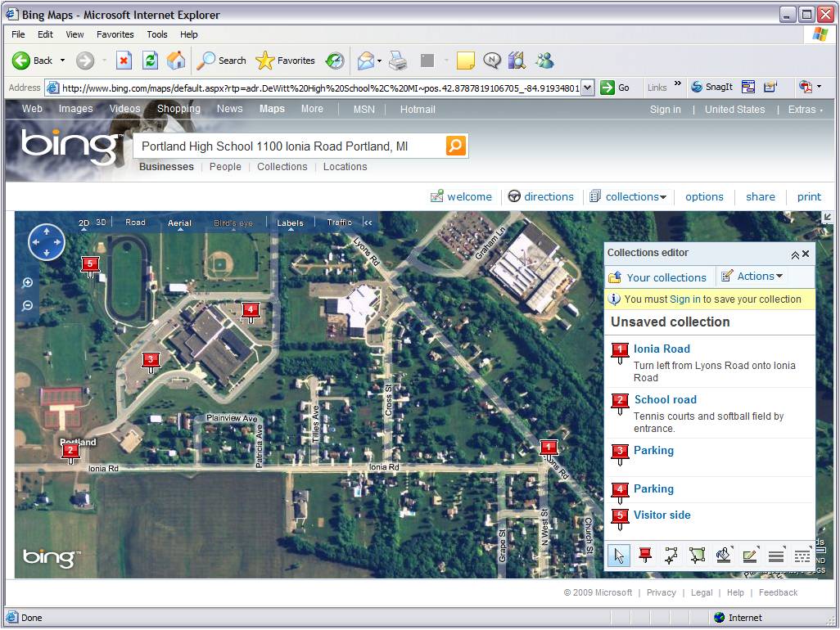The height and width of the screenshot is (630, 840).
Task: Open the dashed line style options
Action: click(x=802, y=555)
